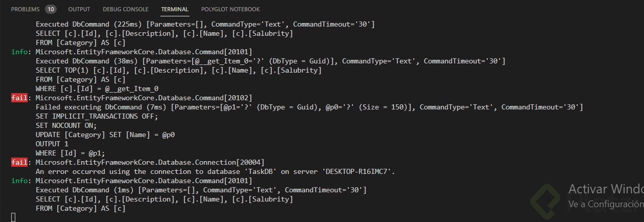Viewport: 644px width, 222px height.
Task: Click the SET IMPLICIT_TRANSACTIONS OFF; line
Action: click(97, 116)
